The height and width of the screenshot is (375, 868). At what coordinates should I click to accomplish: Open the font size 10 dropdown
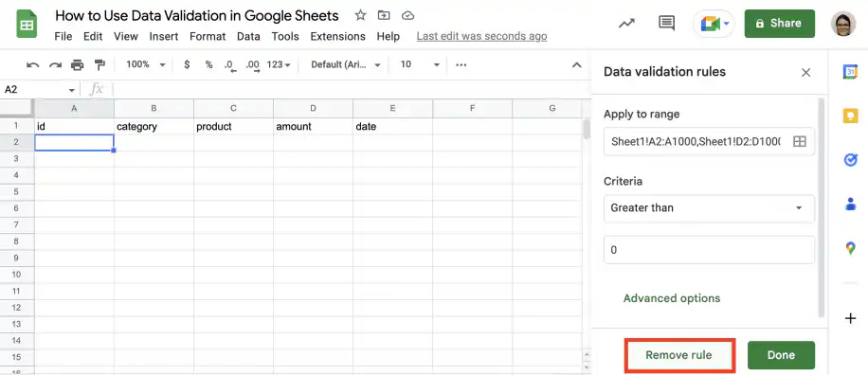420,64
